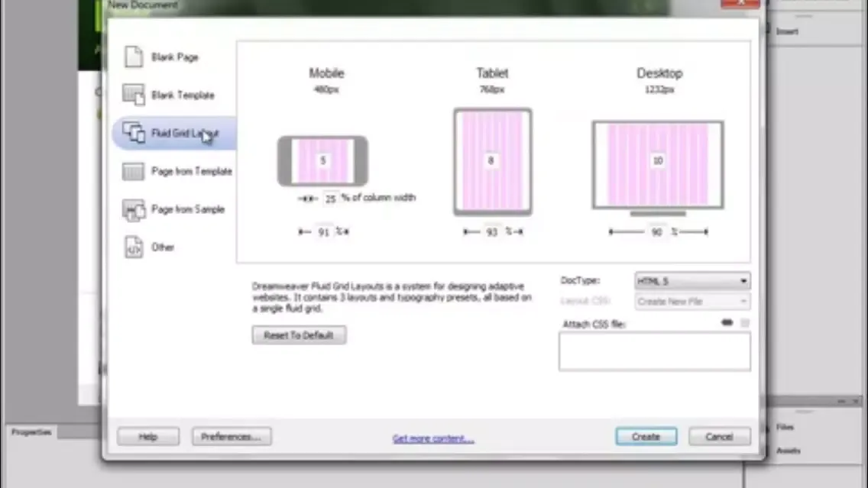868x488 pixels.
Task: Click the Help button
Action: point(147,437)
